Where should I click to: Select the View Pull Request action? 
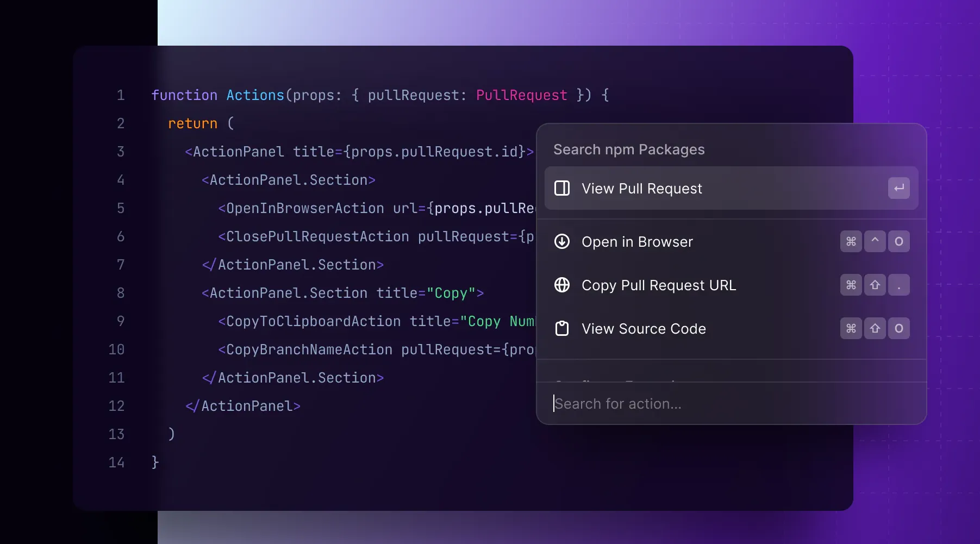(641, 189)
